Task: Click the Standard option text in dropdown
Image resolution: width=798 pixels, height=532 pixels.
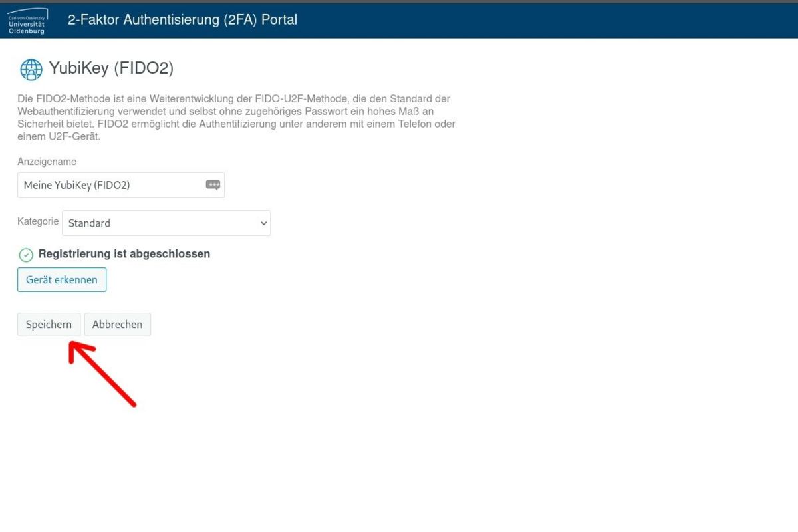Action: [x=89, y=223]
